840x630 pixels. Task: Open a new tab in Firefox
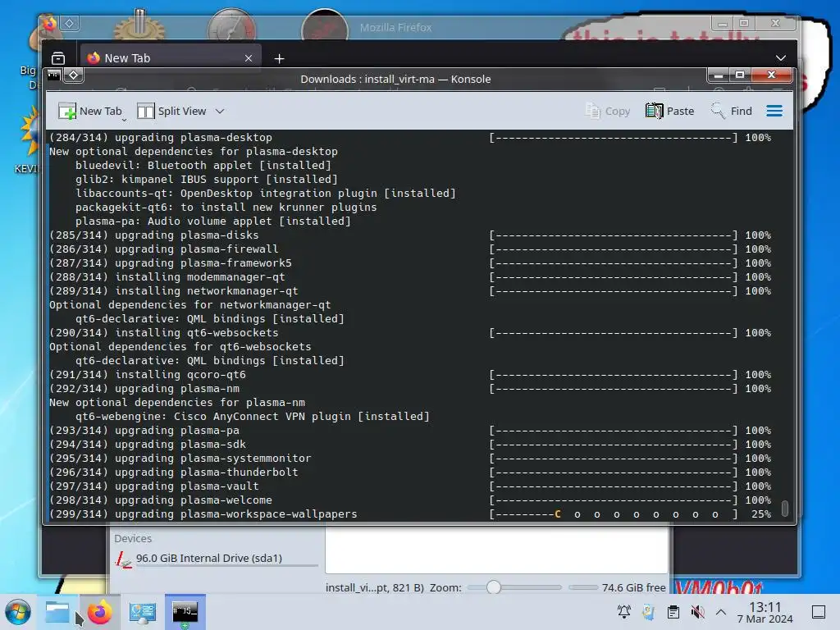tap(279, 58)
